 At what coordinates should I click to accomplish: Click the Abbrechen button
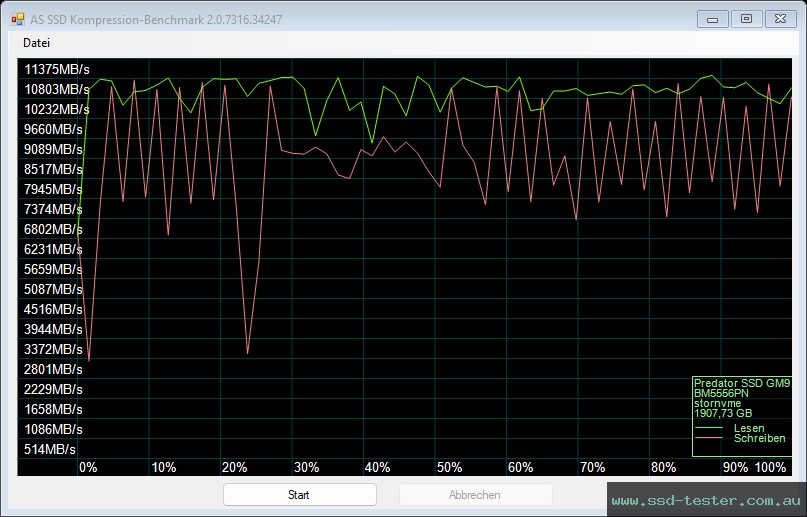click(475, 495)
